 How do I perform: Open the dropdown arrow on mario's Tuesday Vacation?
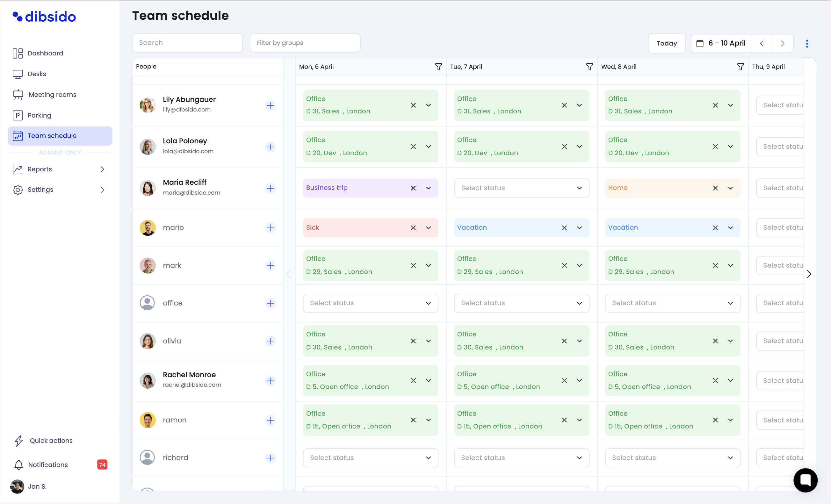pyautogui.click(x=579, y=228)
